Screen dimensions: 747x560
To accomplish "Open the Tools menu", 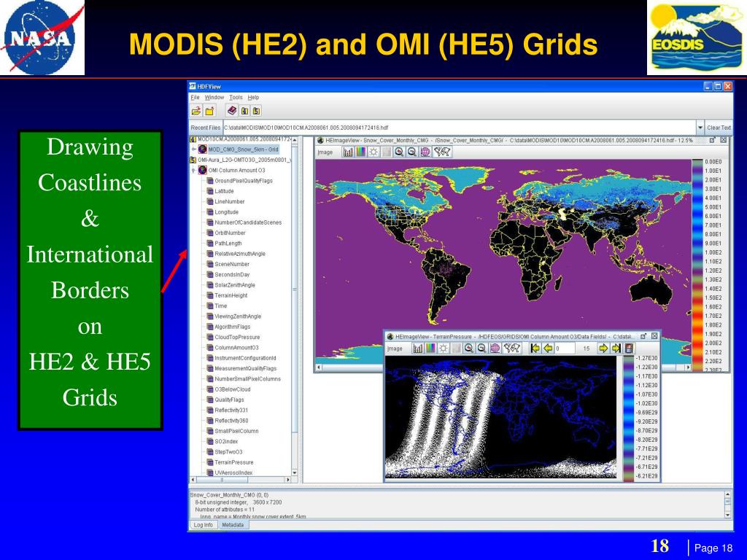I will [x=236, y=97].
